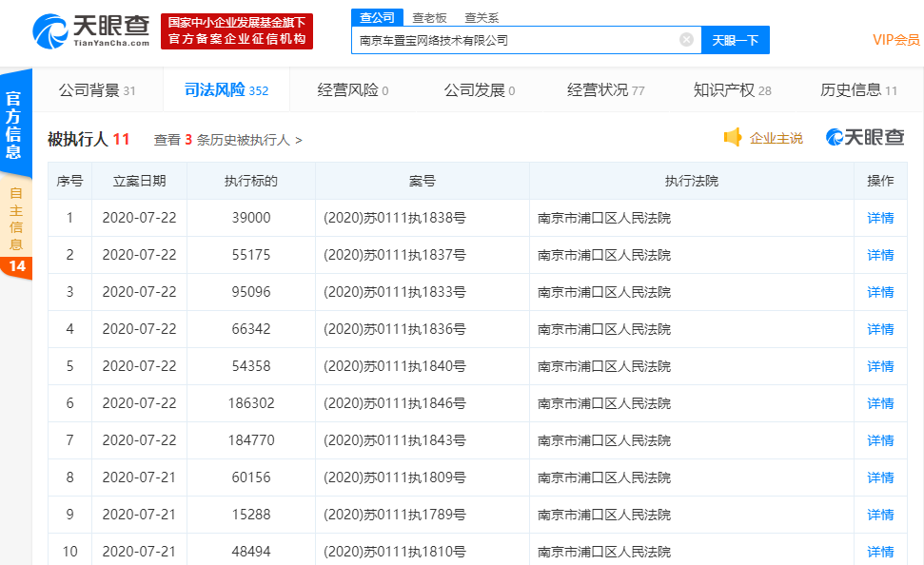Click the 序号 column header
924x565 pixels.
(69, 181)
